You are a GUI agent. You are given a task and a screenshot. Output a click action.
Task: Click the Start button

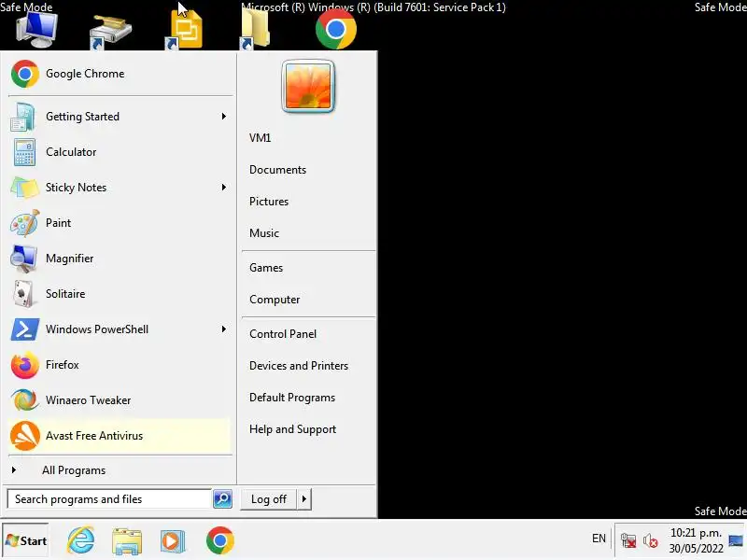point(26,541)
